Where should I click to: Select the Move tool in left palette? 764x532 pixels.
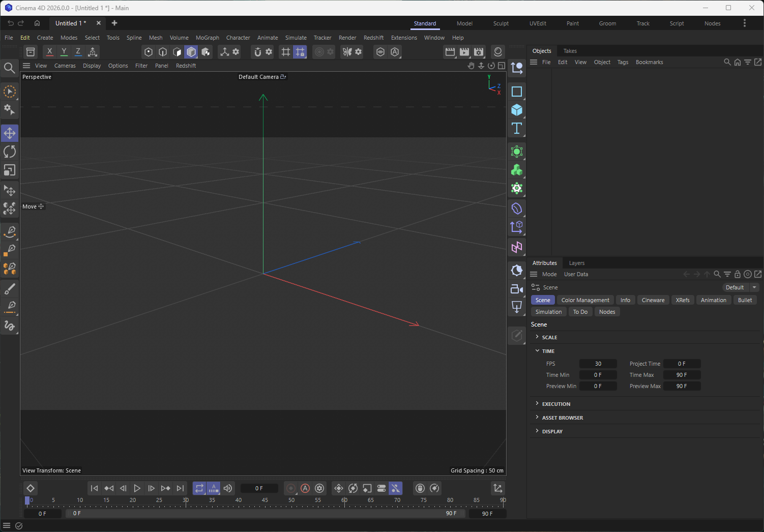point(10,133)
